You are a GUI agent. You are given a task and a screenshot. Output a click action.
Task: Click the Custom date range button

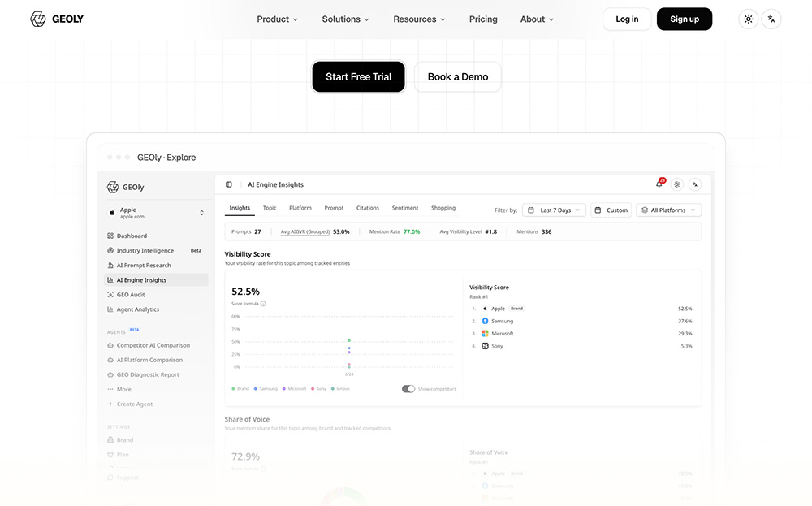(611, 210)
